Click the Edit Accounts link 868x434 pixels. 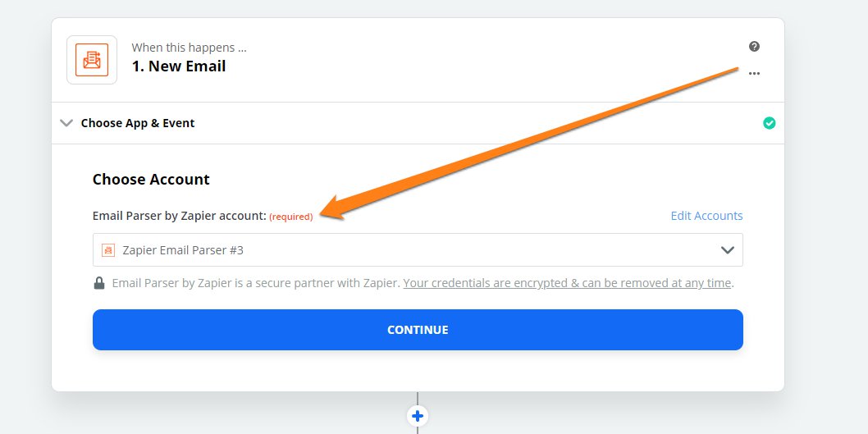(x=706, y=216)
